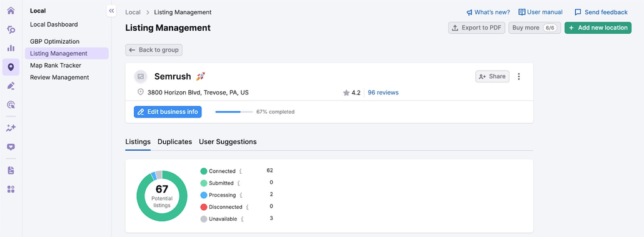Open the 96 reviews link
644x237 pixels.
click(x=383, y=93)
